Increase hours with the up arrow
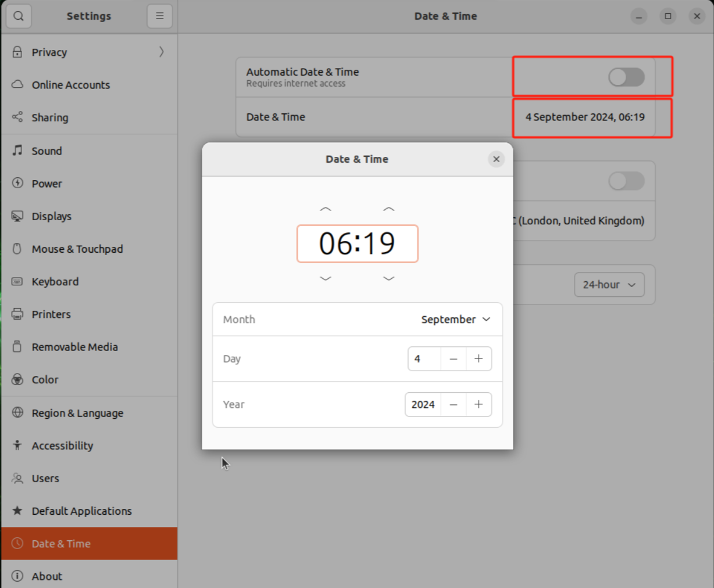The width and height of the screenshot is (714, 588). coord(326,209)
